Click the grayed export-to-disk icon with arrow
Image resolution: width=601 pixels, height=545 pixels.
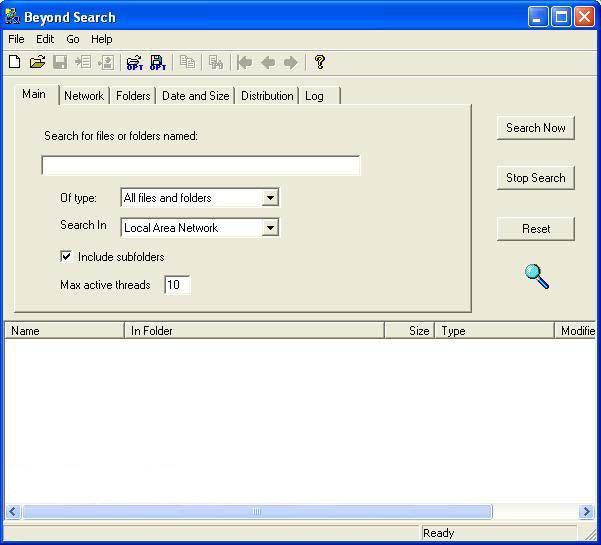[x=106, y=62]
